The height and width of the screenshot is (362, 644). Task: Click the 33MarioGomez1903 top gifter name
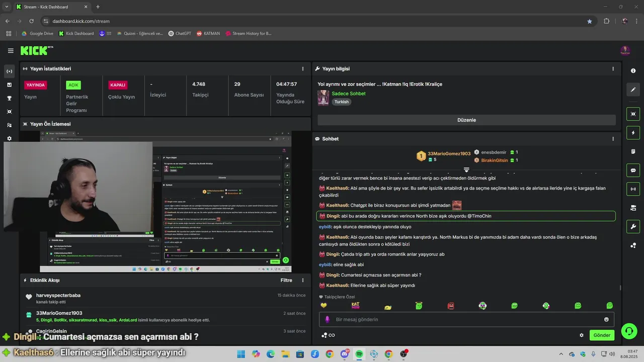point(449,153)
